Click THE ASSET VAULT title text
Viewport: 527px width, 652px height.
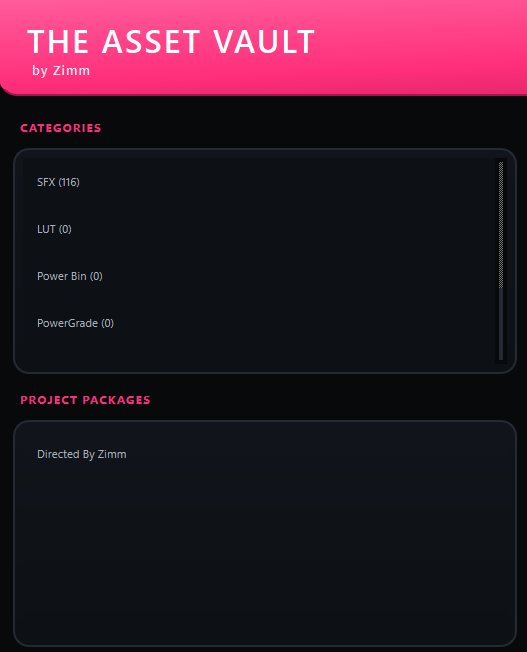171,42
